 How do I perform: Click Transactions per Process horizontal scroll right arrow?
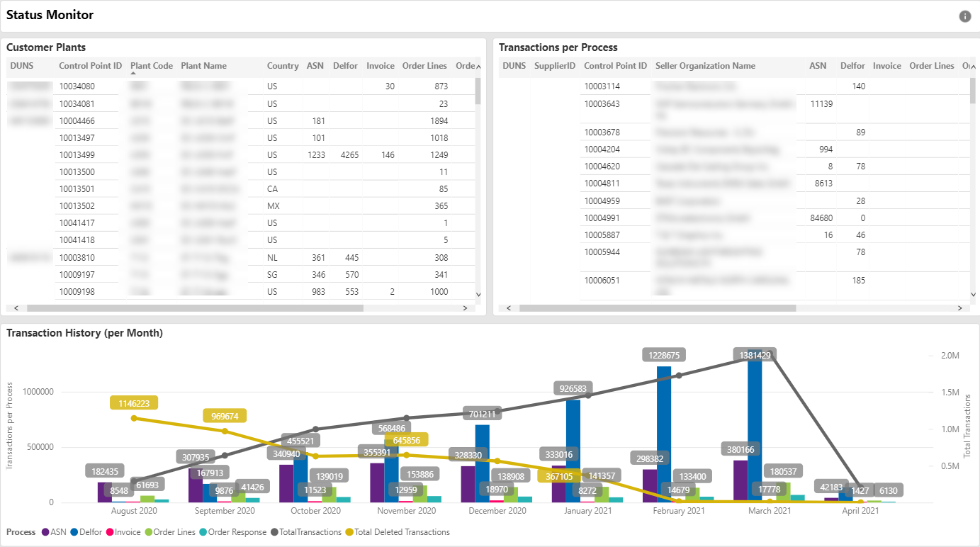click(959, 308)
